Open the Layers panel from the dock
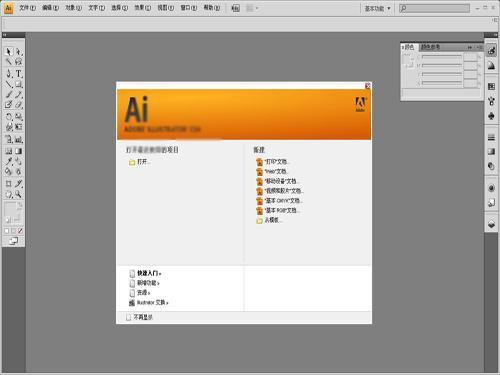This screenshot has width=500, height=375. pyautogui.click(x=491, y=224)
